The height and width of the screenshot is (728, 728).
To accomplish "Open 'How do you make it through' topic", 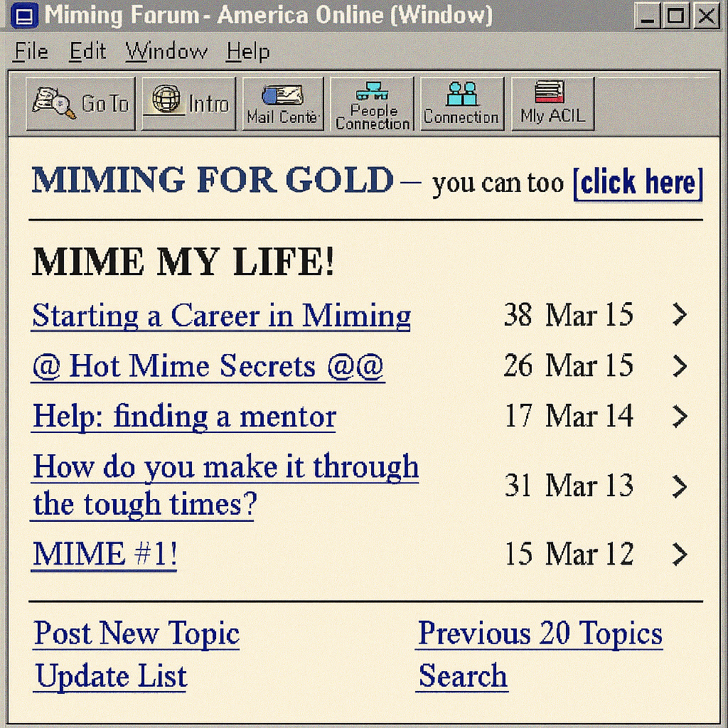I will pos(225,467).
